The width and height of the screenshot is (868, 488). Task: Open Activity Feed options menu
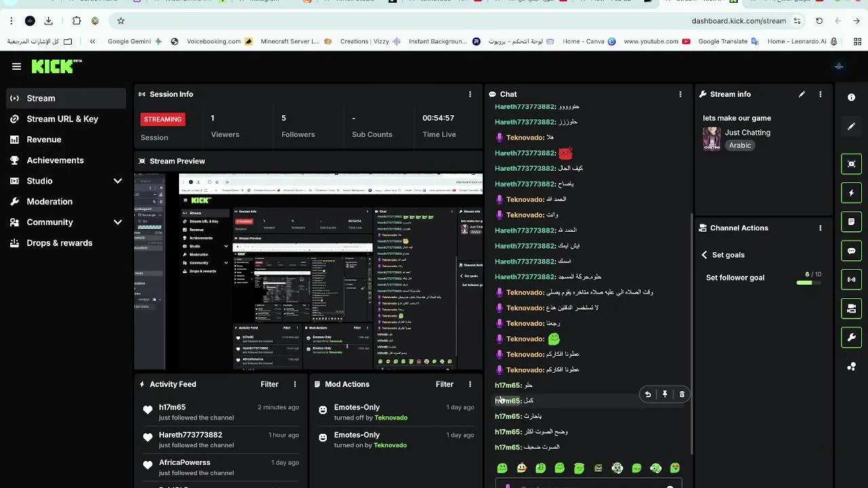(x=294, y=384)
